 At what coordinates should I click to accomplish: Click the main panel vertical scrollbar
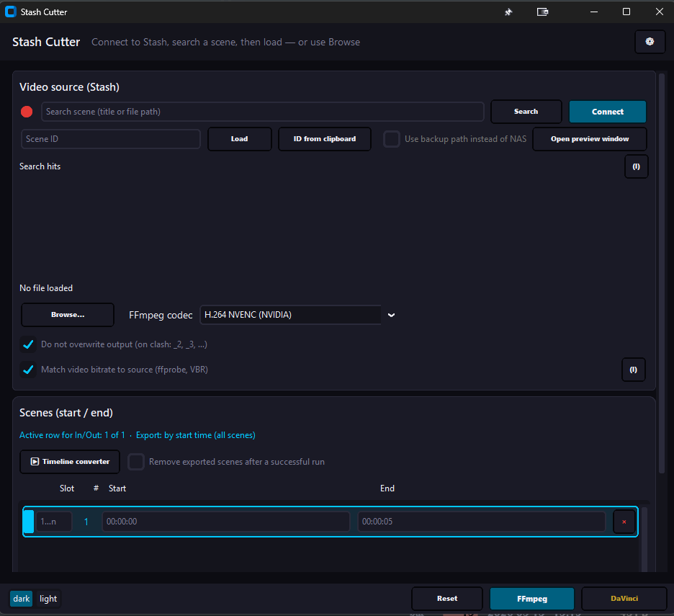(x=662, y=273)
